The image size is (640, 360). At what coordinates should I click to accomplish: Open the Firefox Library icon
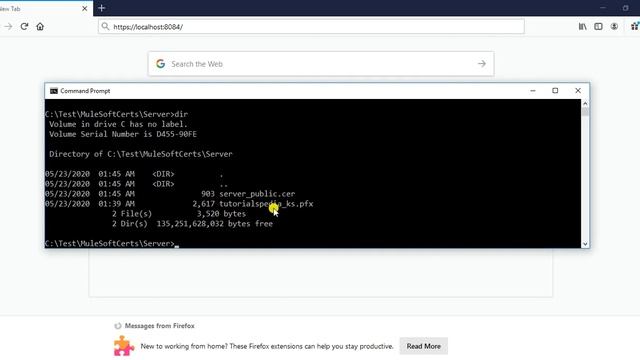582,27
